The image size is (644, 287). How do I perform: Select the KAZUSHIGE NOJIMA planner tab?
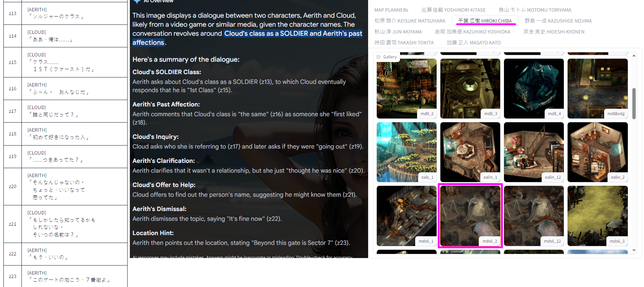click(558, 21)
